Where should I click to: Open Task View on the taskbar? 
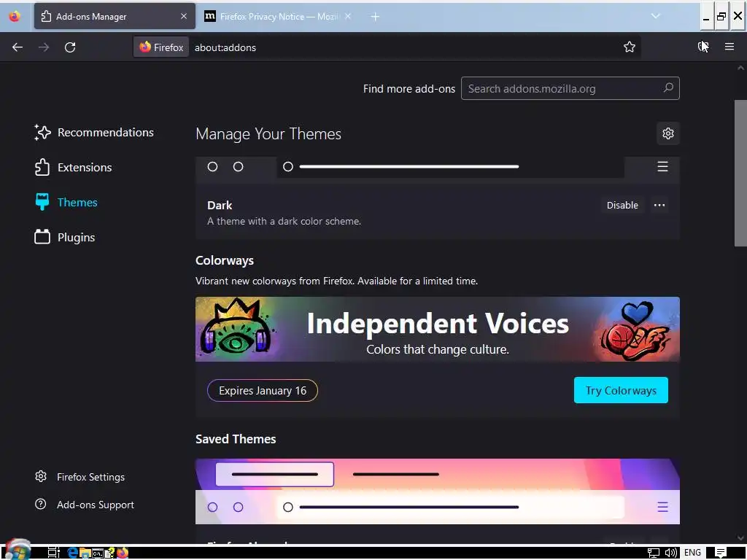pos(53,553)
